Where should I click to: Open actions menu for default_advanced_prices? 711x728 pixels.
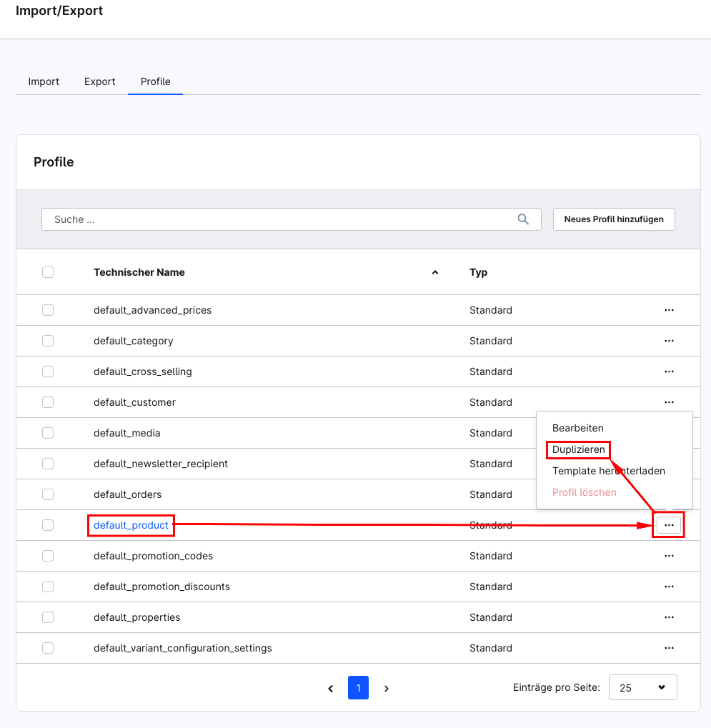tap(669, 310)
